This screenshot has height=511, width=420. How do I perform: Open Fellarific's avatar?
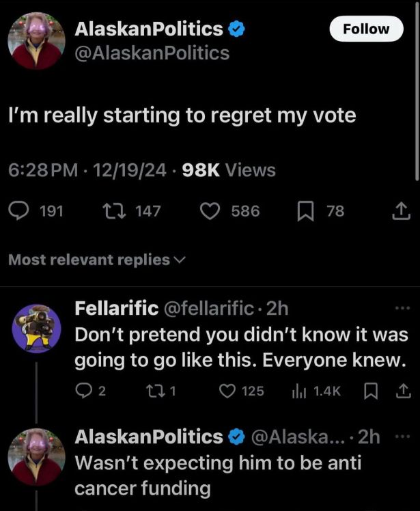(36, 329)
